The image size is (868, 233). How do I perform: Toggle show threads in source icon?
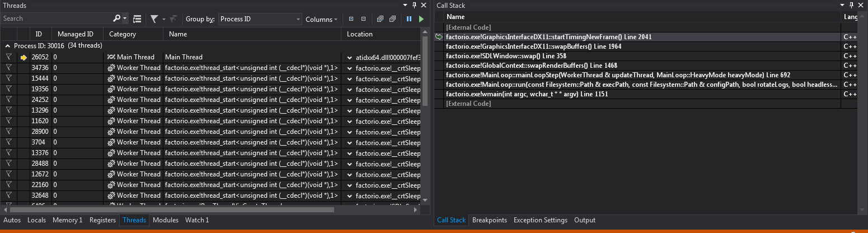pos(137,18)
